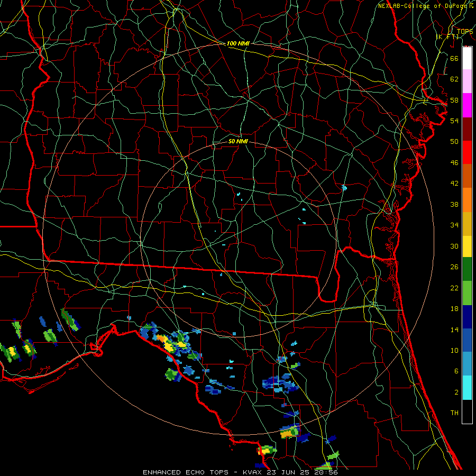The image size is (476, 476).
Task: Click the legend value '14'
Action: [x=454, y=329]
